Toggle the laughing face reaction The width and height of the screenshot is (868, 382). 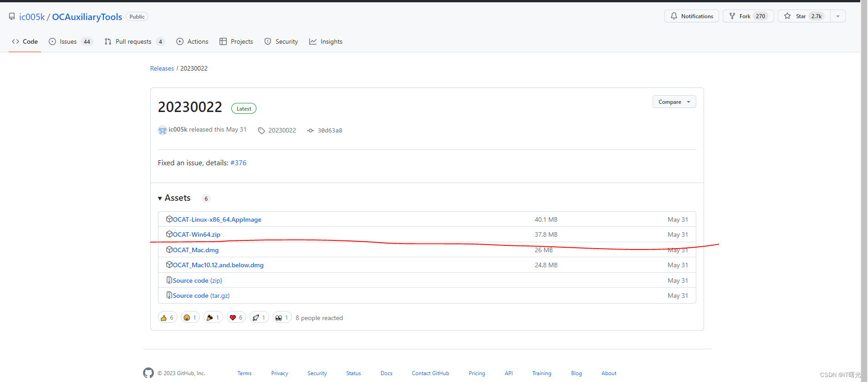point(190,317)
